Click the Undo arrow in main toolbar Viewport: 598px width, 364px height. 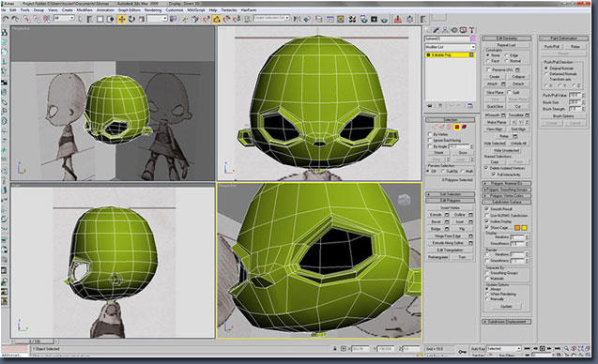coord(6,19)
